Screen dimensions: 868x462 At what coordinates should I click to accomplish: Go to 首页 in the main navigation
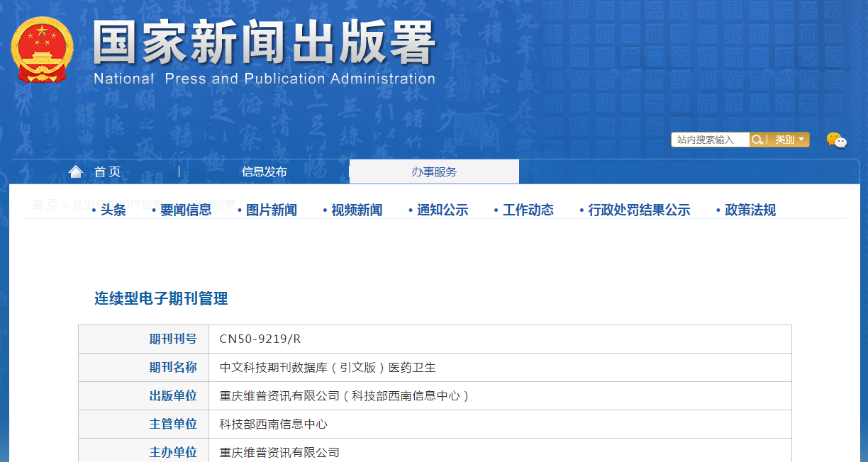click(x=108, y=171)
